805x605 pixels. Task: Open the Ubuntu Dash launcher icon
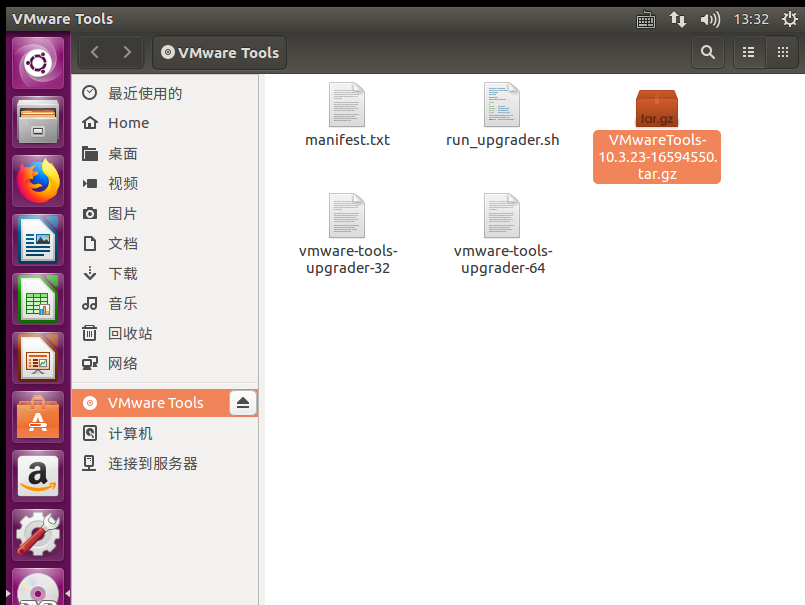38,63
